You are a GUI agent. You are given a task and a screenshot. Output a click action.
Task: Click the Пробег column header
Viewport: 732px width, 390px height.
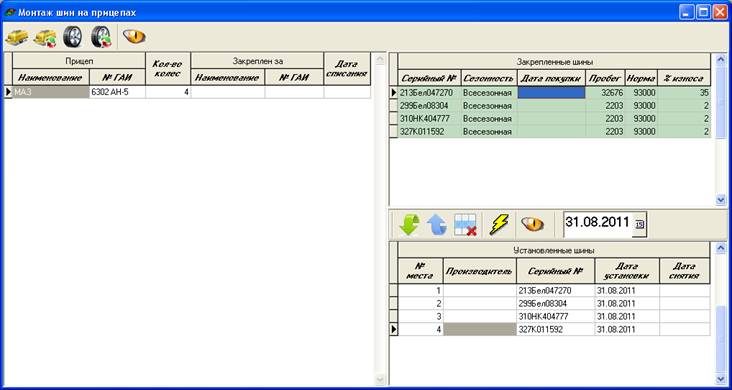pos(605,78)
